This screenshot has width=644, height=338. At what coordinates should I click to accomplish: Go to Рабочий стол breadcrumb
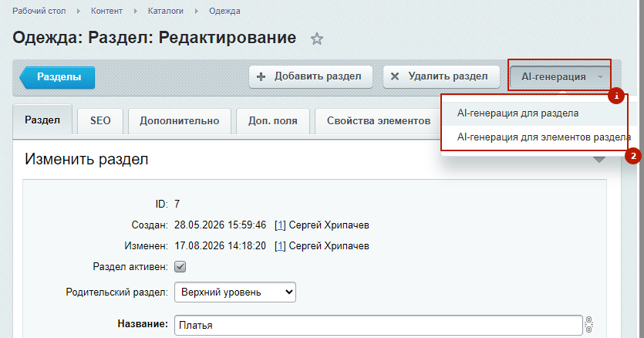pos(39,11)
